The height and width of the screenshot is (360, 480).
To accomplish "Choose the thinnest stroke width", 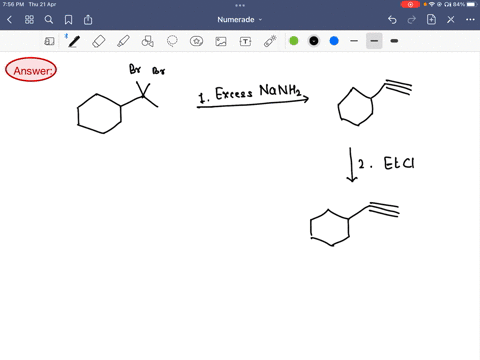I will point(354,41).
